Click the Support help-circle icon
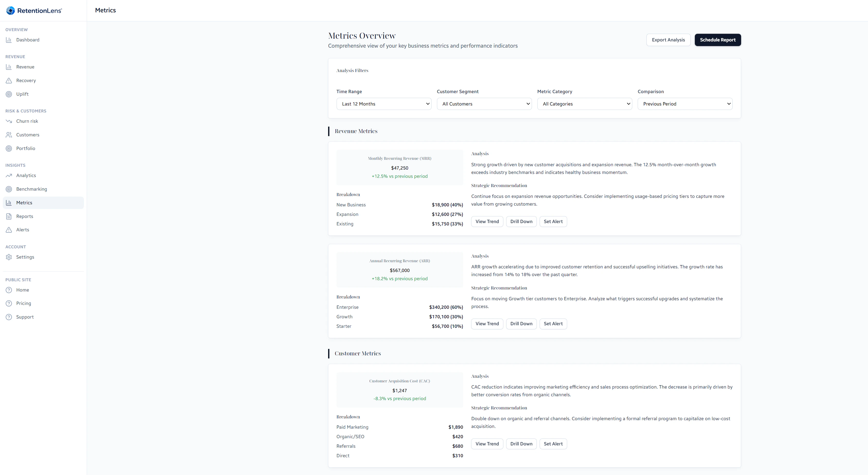 point(9,317)
